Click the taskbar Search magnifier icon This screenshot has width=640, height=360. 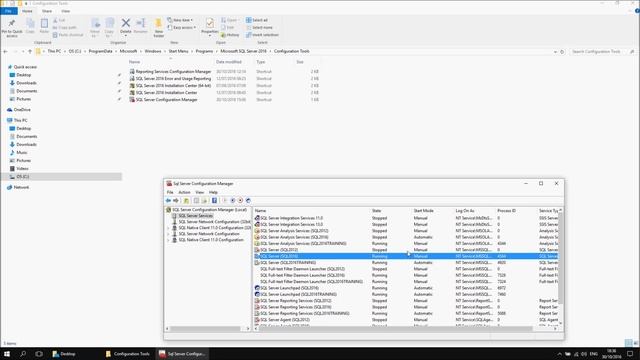click(23, 354)
